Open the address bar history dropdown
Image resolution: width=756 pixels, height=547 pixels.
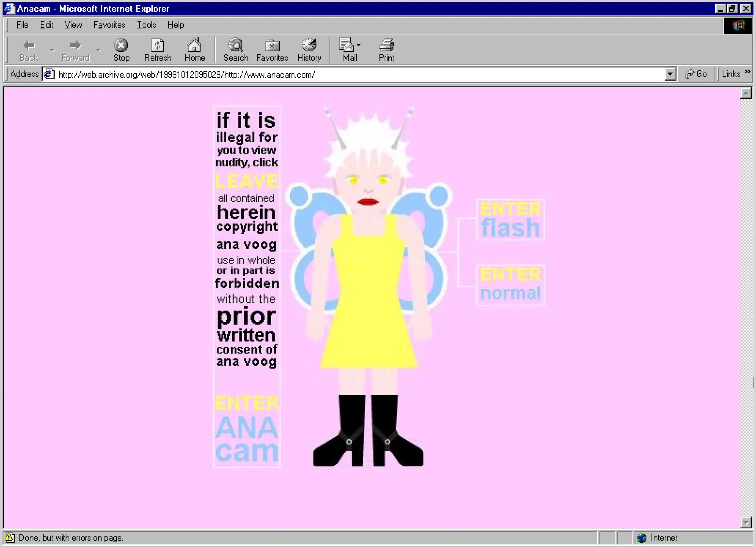[x=670, y=74]
